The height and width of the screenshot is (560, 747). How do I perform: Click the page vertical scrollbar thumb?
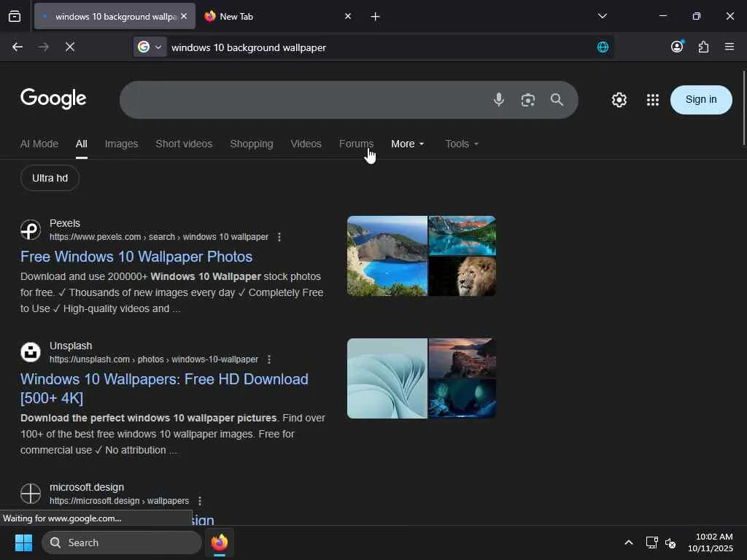(743, 108)
